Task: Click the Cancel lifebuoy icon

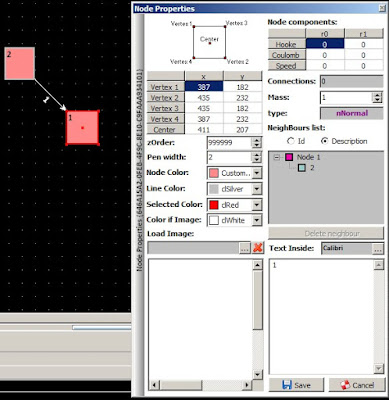Action: click(345, 385)
